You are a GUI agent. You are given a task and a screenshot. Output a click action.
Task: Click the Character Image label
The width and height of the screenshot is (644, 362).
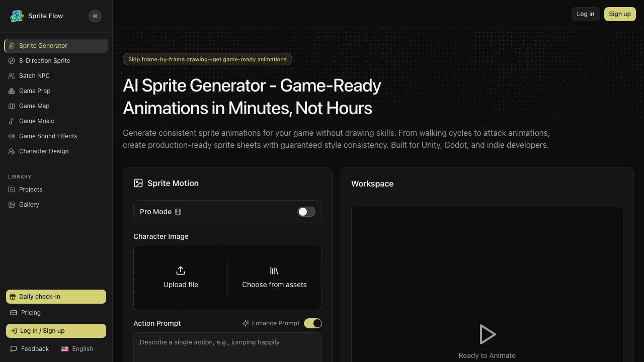pyautogui.click(x=161, y=236)
